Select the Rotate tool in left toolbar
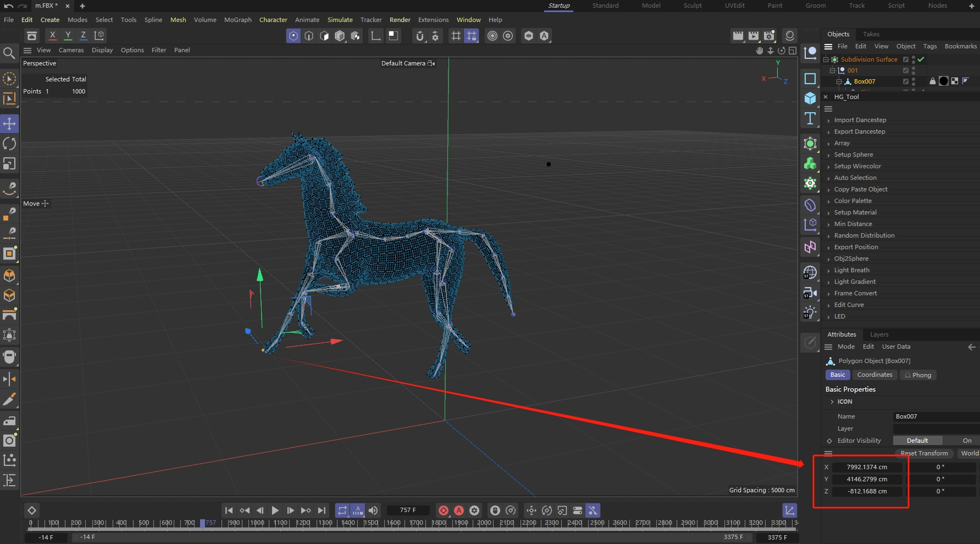The height and width of the screenshot is (544, 980). (9, 144)
